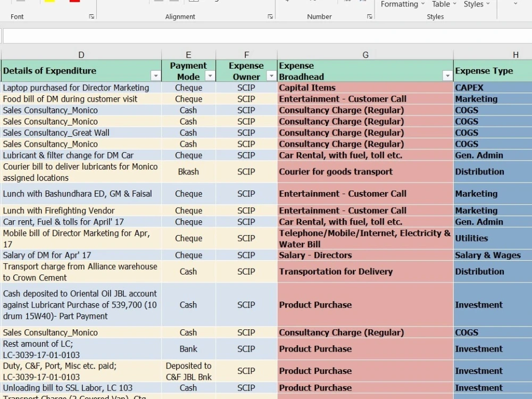Select cell 'Unloading bill to SSL Labor, LC 103'
Viewport: 532px width, 399px height.
pyautogui.click(x=81, y=388)
